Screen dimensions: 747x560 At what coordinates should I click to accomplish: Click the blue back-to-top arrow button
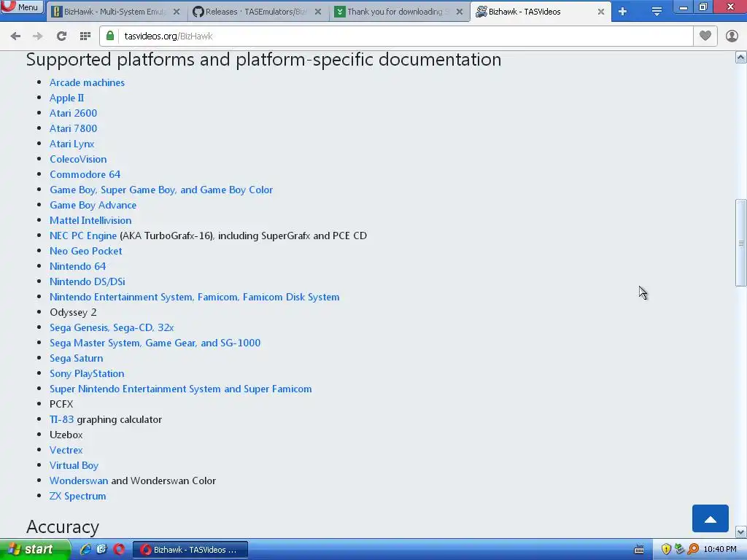[x=711, y=518]
